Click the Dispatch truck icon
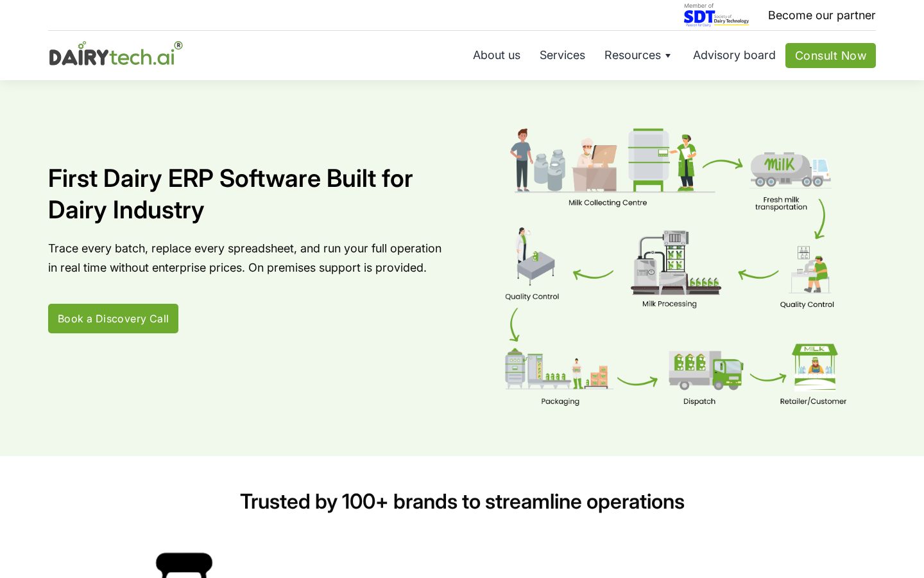This screenshot has height=578, width=924. (x=705, y=370)
